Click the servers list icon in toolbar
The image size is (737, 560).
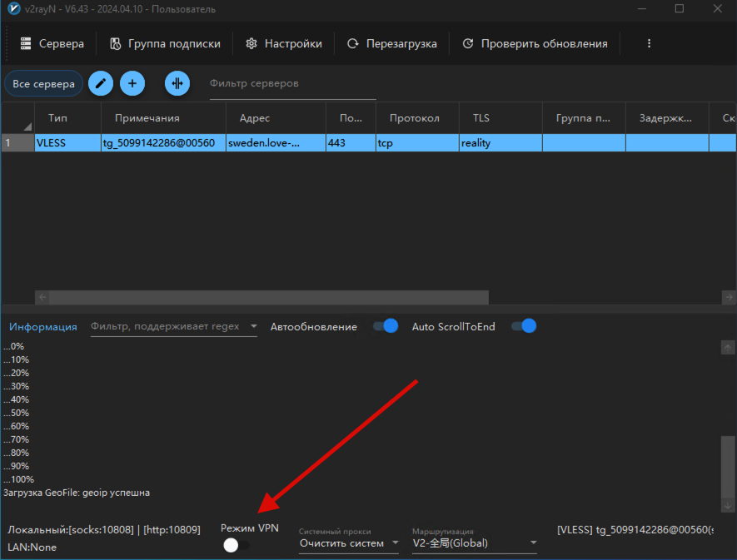[26, 44]
